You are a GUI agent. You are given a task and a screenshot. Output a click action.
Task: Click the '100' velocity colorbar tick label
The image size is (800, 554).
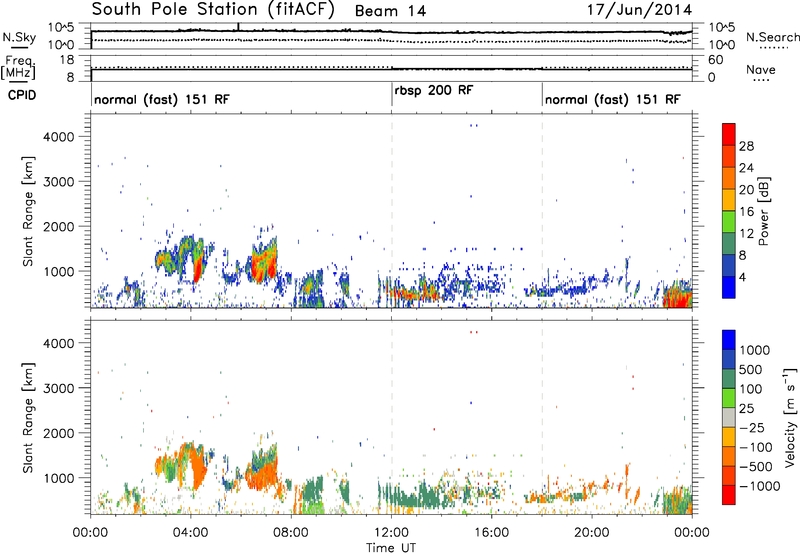click(751, 389)
